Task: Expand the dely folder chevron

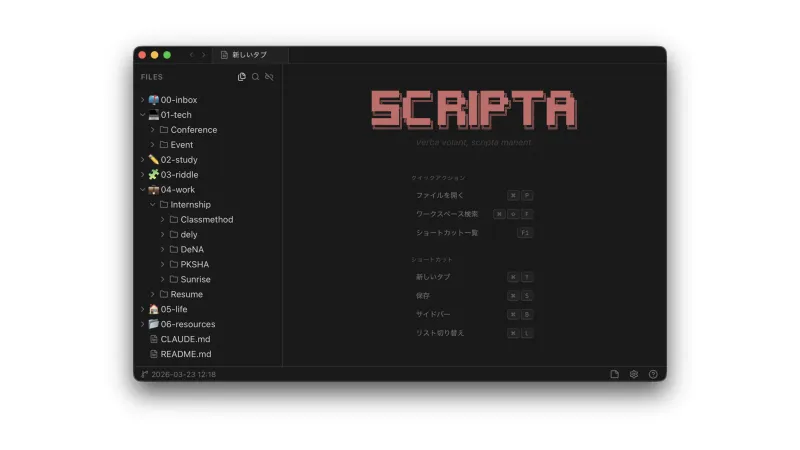Action: click(x=162, y=235)
